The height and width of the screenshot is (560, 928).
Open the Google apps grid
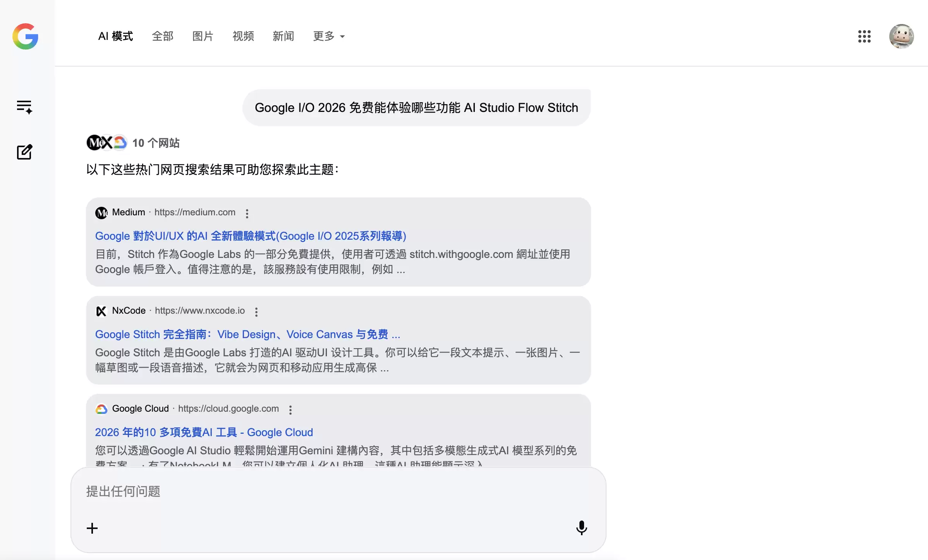(864, 36)
